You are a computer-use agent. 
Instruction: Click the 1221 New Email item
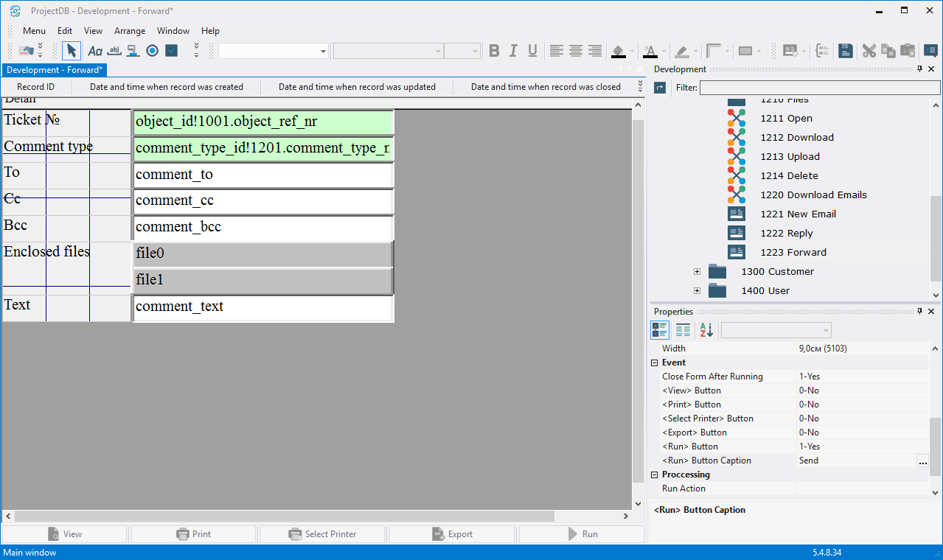[798, 214]
